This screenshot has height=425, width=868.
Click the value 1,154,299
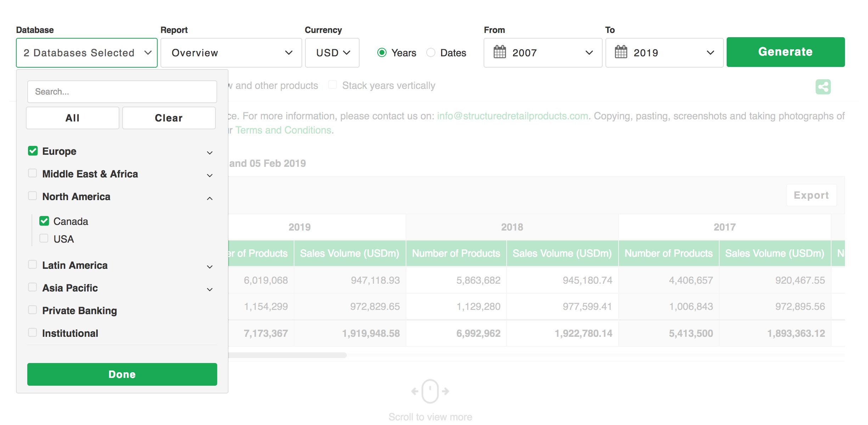click(266, 306)
